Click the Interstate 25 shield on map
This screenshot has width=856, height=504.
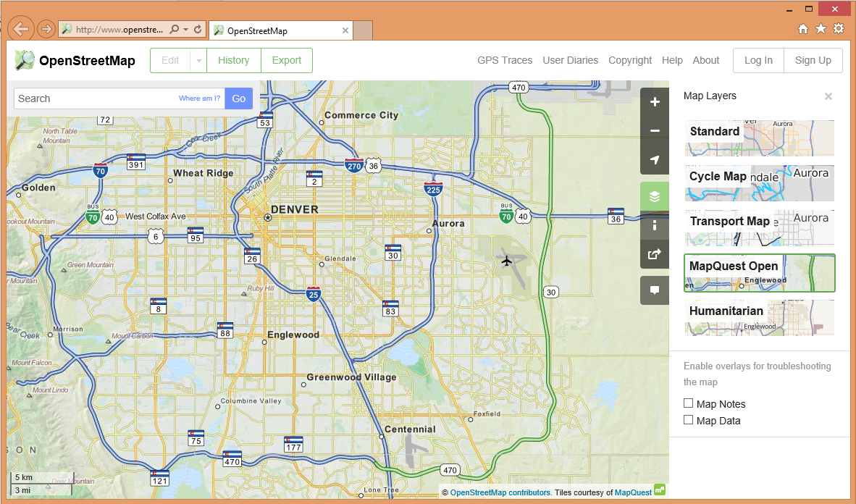pos(313,294)
